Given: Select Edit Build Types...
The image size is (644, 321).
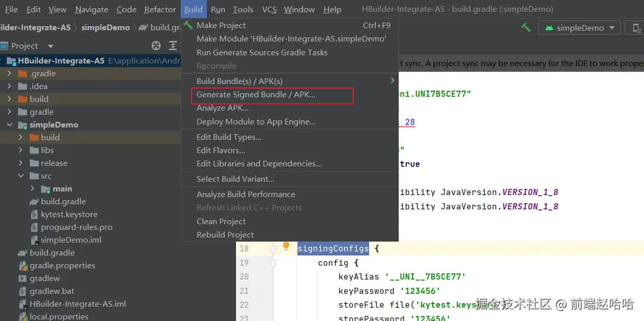Looking at the screenshot, I should pos(290,137).
